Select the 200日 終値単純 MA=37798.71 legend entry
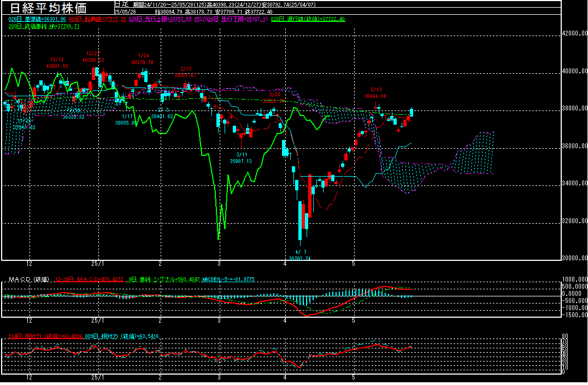The width and height of the screenshot is (588, 385). [44, 26]
